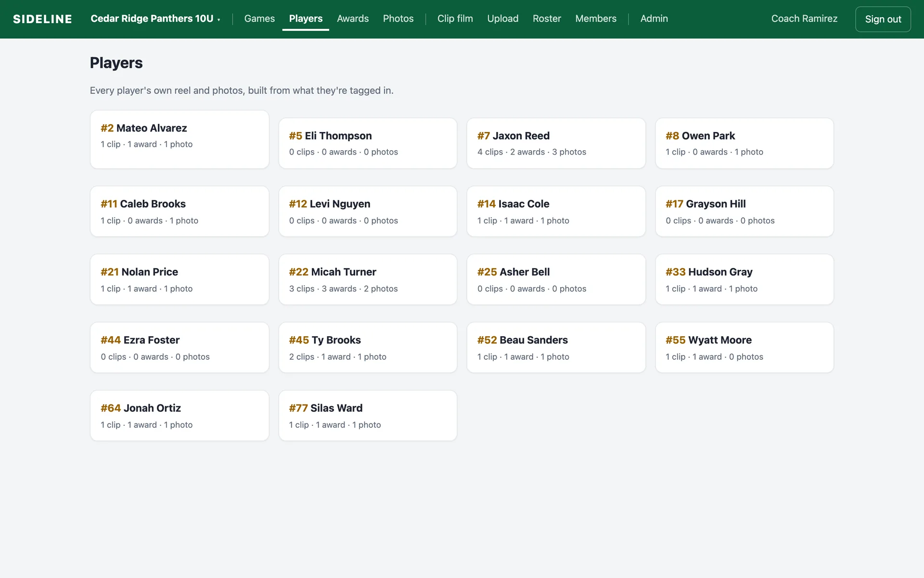Click the Players page heading
This screenshot has height=578, width=924.
tap(116, 63)
